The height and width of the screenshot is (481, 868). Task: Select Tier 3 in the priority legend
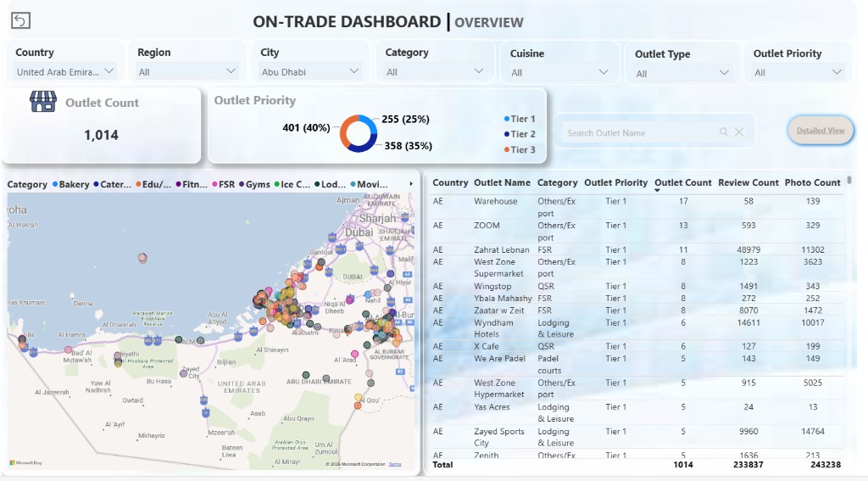520,149
